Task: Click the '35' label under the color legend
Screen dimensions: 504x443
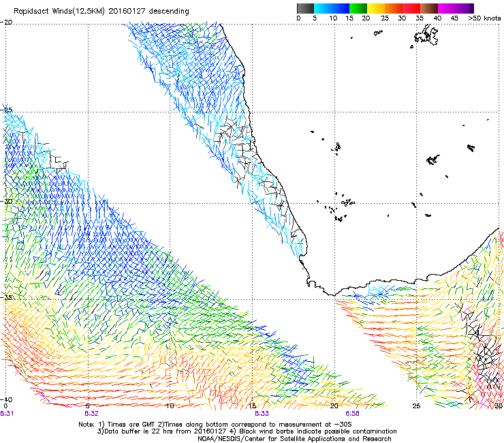Action: pyautogui.click(x=420, y=18)
